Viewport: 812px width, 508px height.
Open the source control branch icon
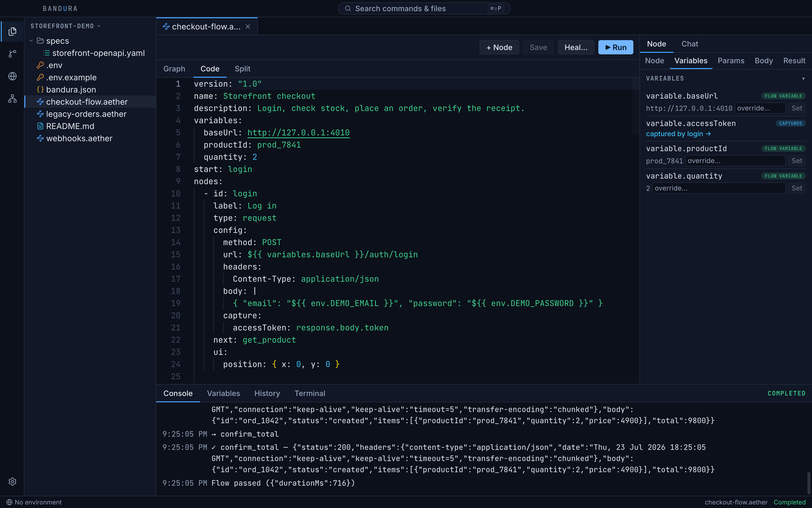click(12, 54)
